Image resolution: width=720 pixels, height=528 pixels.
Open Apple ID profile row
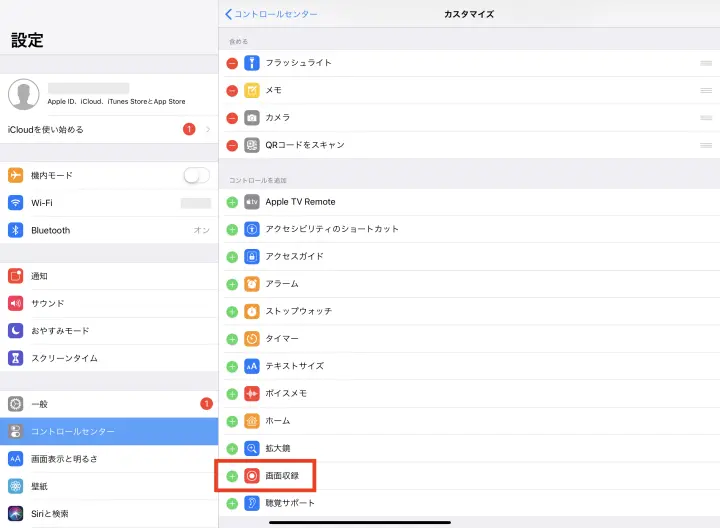(x=109, y=95)
